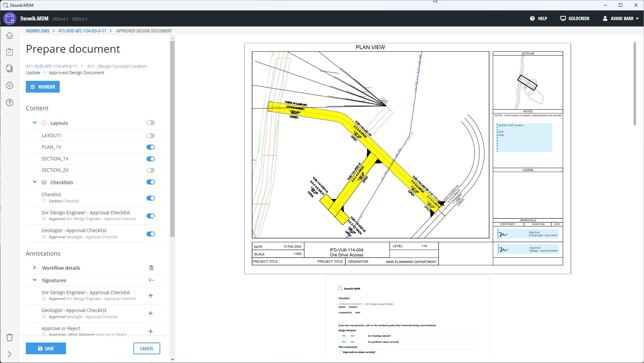Open 411-DVD-AFC-114-VO-6-11 breadcrumb
This screenshot has height=363, width=644.
click(x=82, y=31)
